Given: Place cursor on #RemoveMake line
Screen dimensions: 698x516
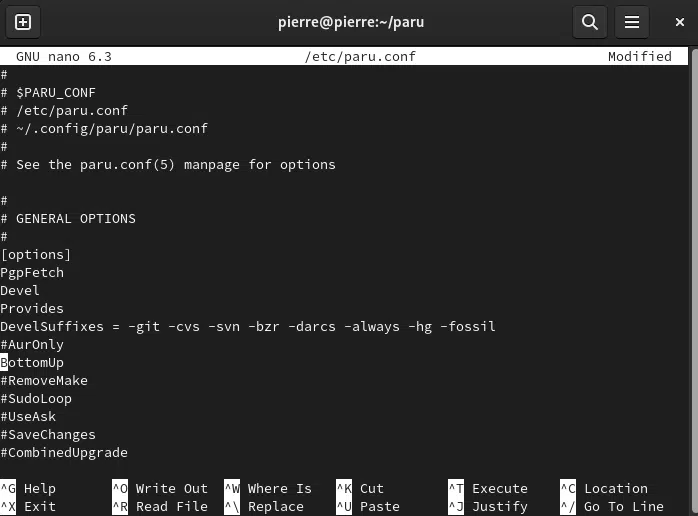Looking at the screenshot, I should [44, 381].
